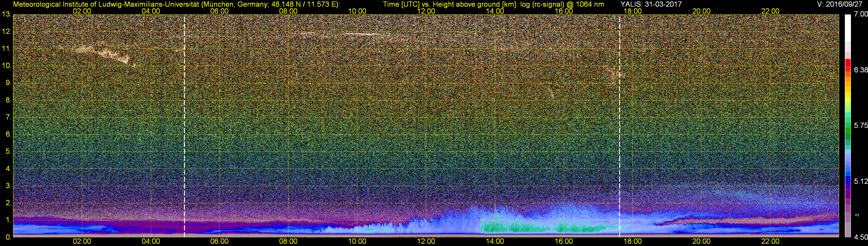
Task: Click the 11 km height axis label
Action: tap(6, 49)
